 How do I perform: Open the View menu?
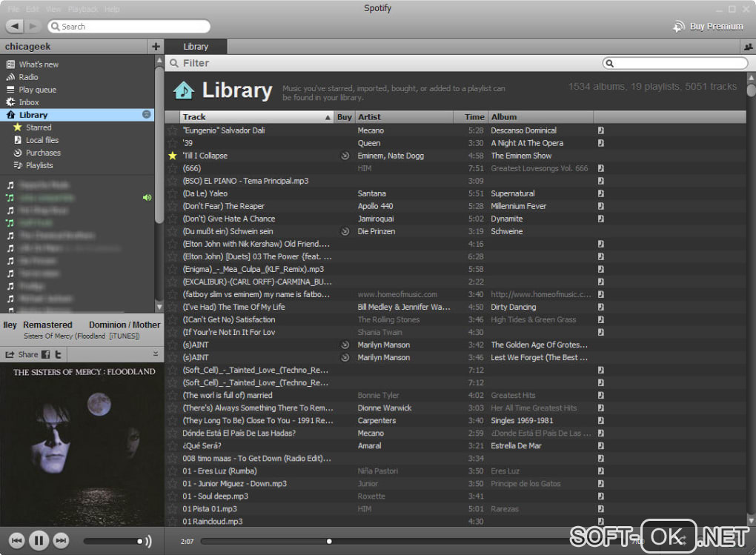click(x=53, y=9)
